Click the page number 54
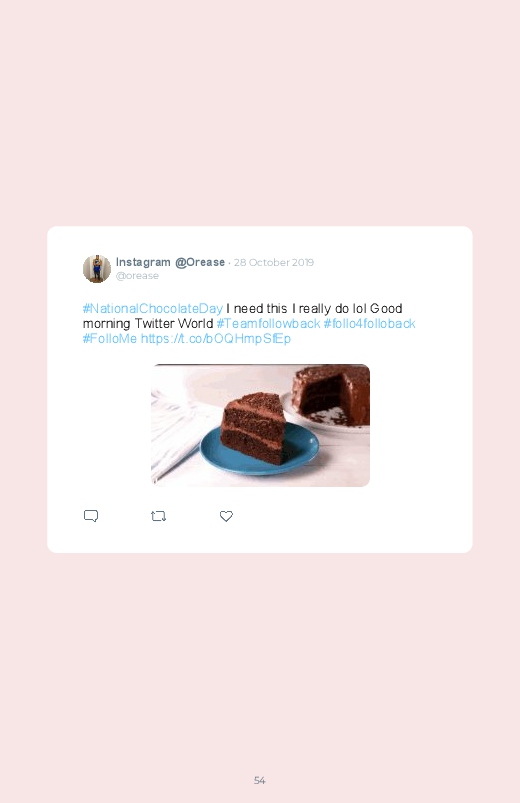Screen dimensions: 520x803 pos(260,780)
